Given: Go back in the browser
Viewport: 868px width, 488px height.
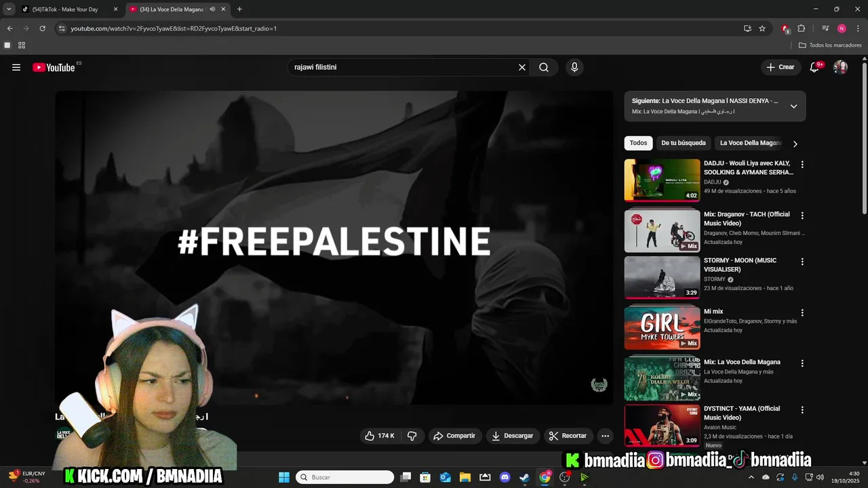Looking at the screenshot, I should (x=9, y=28).
